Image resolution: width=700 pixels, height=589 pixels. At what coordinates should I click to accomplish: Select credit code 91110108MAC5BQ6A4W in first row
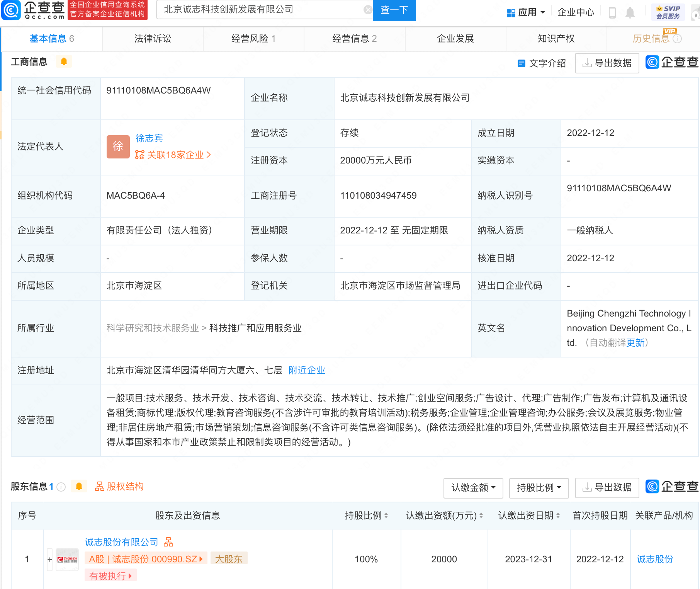click(158, 90)
